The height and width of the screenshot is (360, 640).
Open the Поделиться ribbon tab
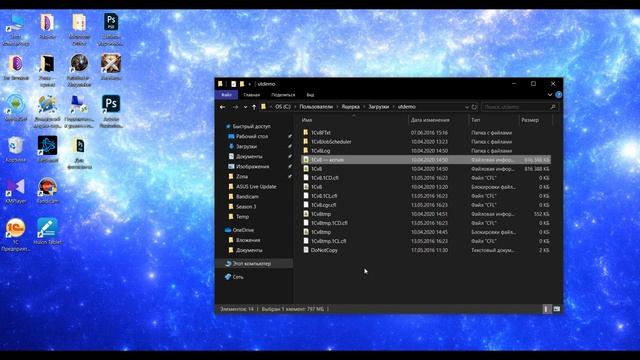point(283,95)
